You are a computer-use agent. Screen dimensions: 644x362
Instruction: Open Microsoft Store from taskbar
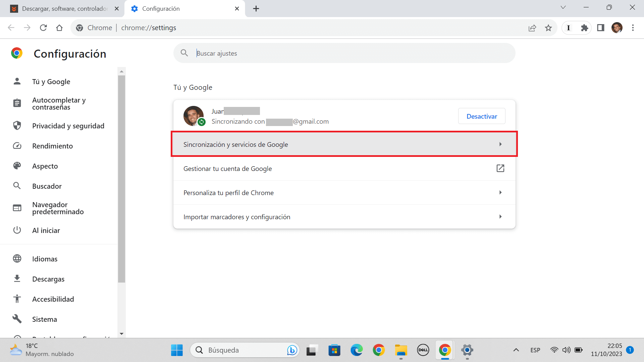click(x=334, y=350)
